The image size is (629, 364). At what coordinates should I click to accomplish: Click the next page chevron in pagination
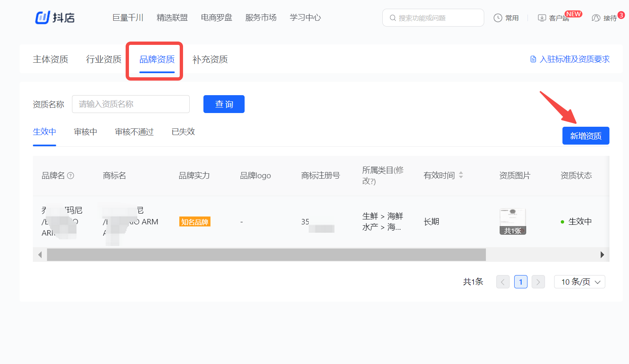(538, 282)
